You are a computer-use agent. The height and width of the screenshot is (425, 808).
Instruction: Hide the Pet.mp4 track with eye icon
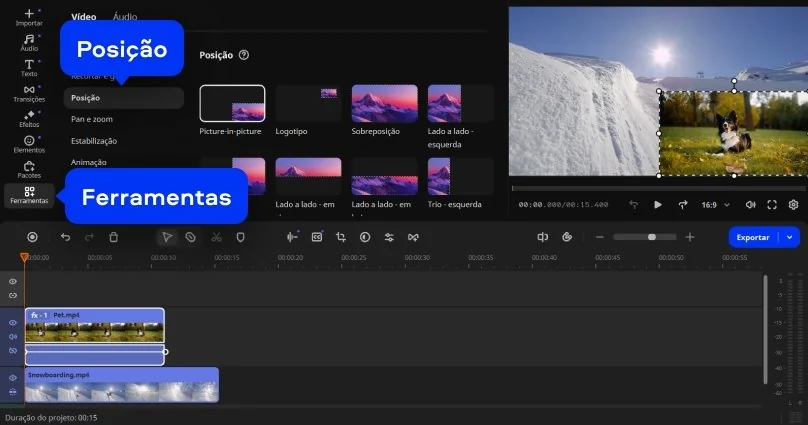coord(13,323)
